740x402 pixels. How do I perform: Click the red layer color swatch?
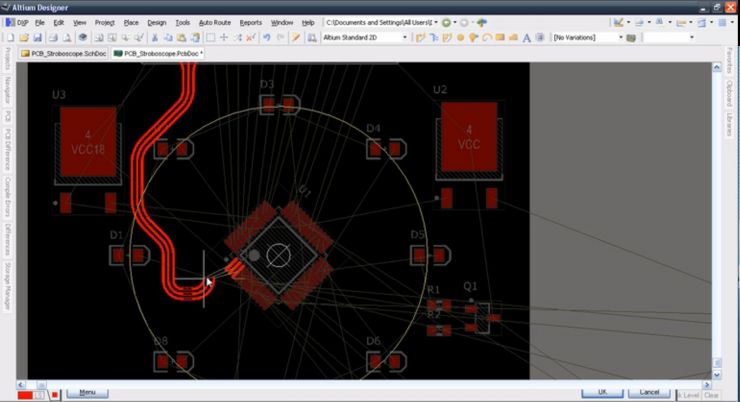tap(25, 395)
